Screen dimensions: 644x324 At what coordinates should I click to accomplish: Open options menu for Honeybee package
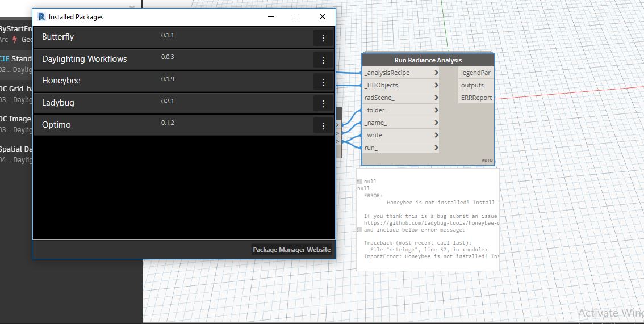click(323, 82)
